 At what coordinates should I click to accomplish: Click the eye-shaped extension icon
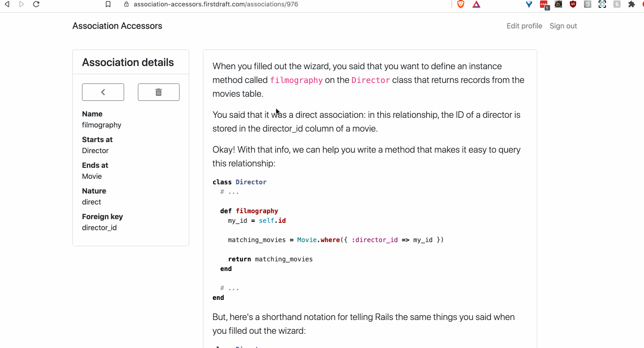click(x=558, y=4)
